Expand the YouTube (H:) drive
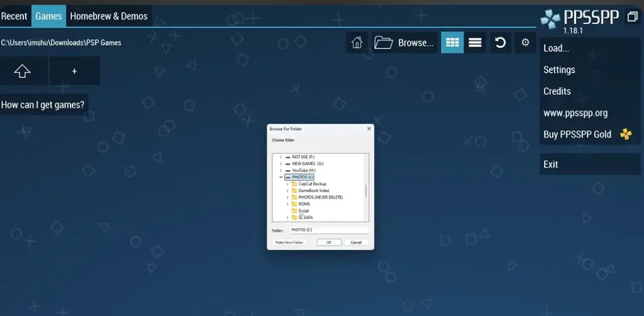This screenshot has height=316, width=644. (281, 170)
